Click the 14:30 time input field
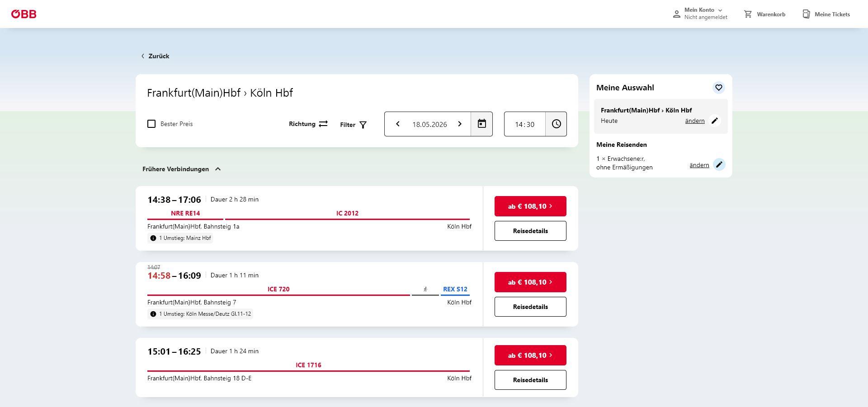The height and width of the screenshot is (407, 868). (525, 124)
